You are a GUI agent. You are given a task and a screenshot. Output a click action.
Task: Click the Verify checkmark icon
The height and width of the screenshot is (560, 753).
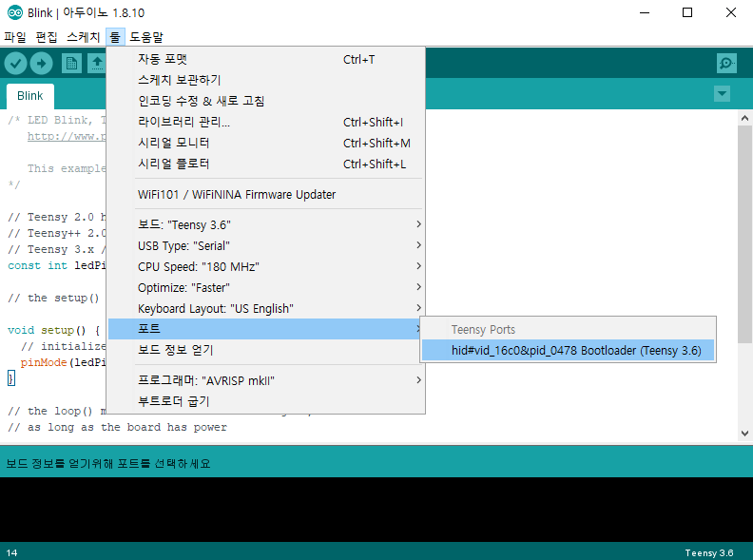click(x=15, y=64)
